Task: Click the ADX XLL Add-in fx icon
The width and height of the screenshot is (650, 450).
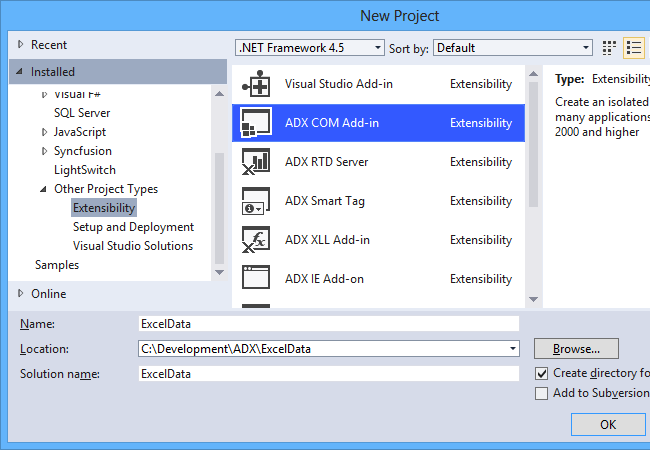Action: tap(256, 240)
